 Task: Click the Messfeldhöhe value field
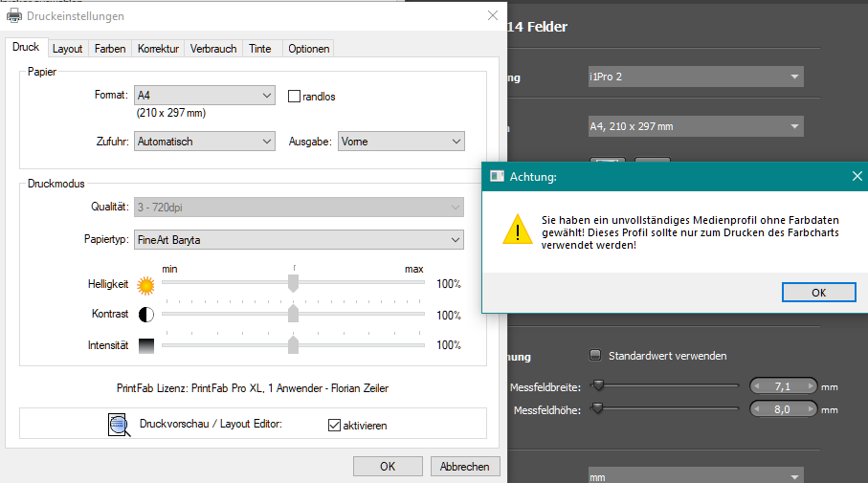point(782,409)
